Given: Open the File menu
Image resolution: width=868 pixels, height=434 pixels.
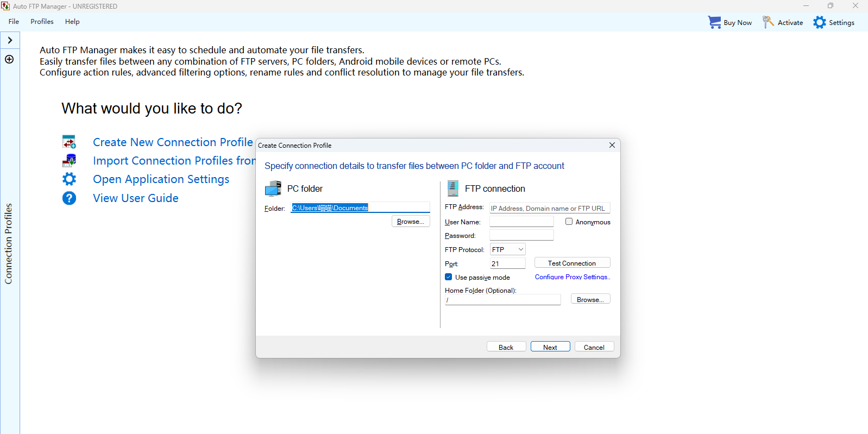Looking at the screenshot, I should tap(14, 22).
